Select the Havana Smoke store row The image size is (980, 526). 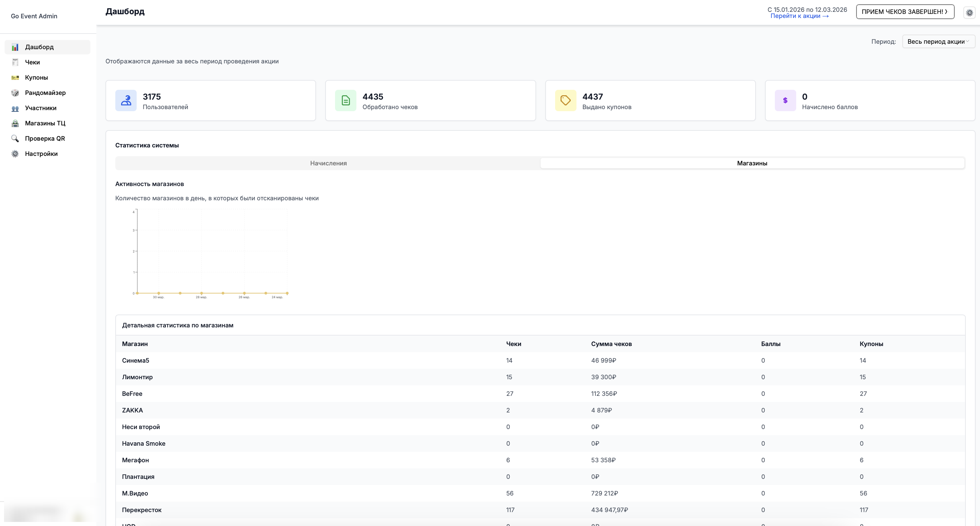point(540,443)
